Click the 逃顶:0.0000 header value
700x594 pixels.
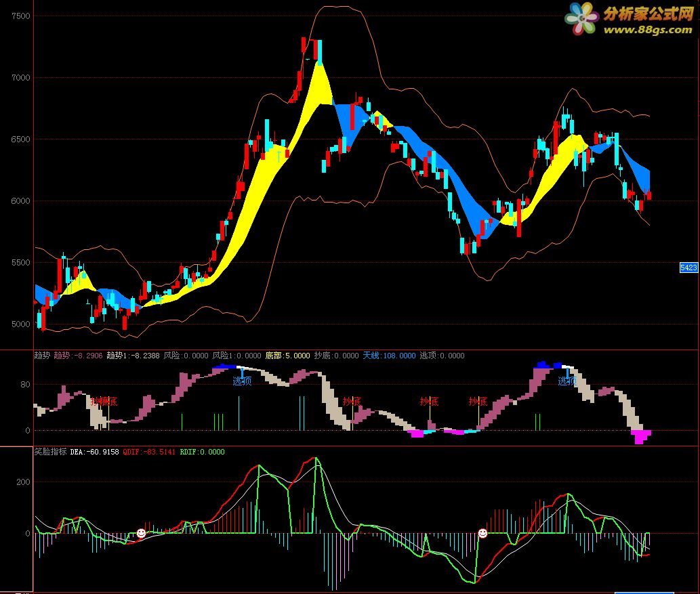point(442,356)
